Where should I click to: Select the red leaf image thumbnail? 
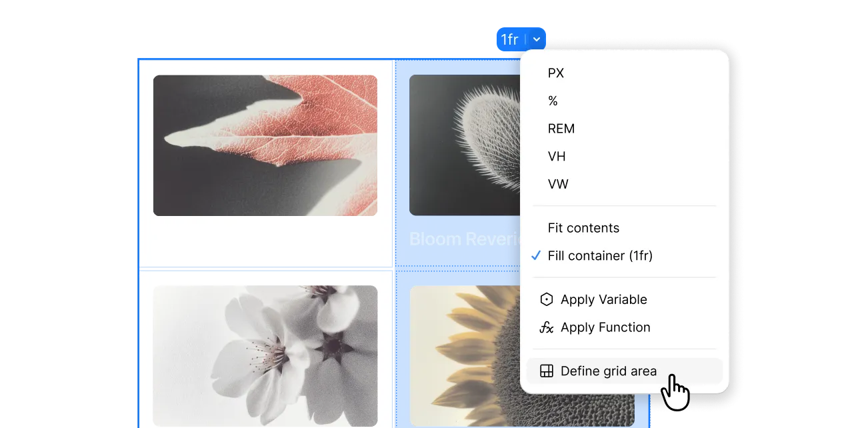point(265,145)
